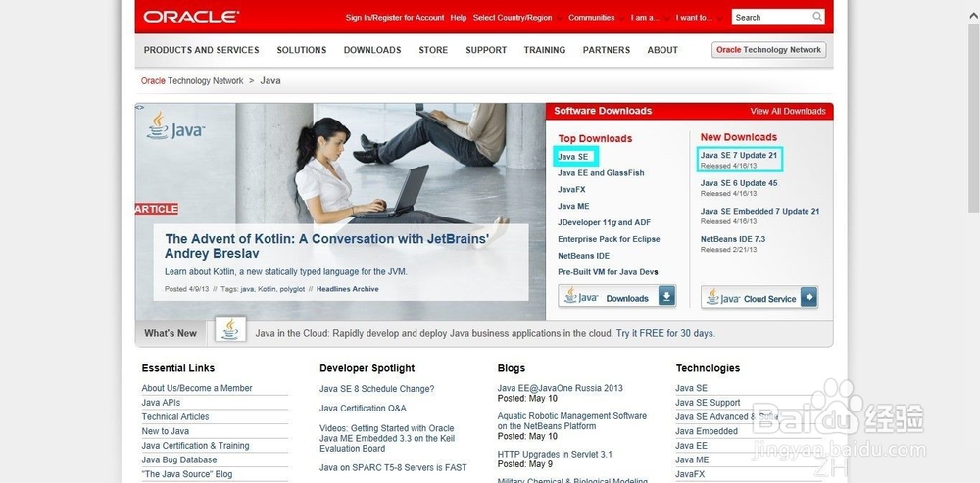Open Enterprise Pack for Eclipse link
980x483 pixels.
609,239
